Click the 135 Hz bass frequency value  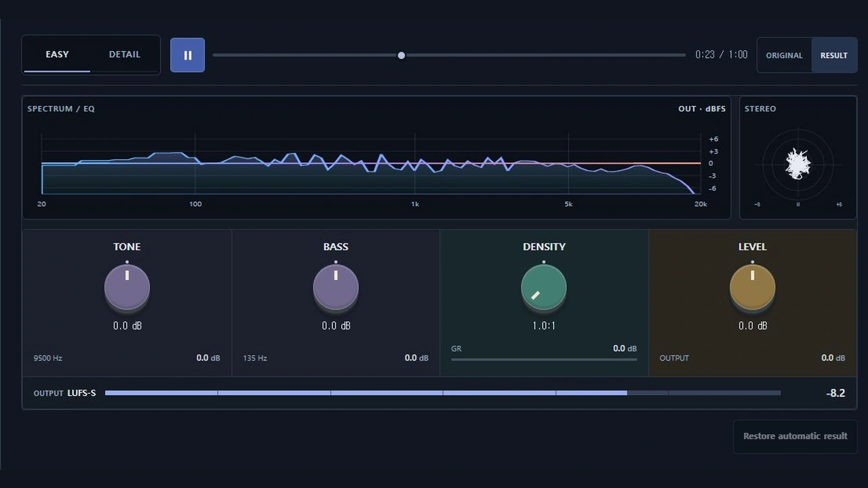pos(255,358)
